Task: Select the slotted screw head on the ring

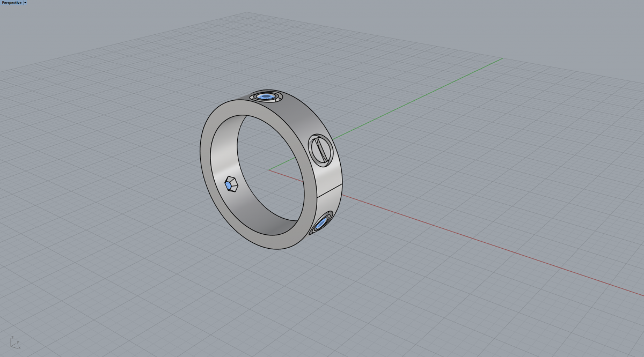Action: click(320, 150)
